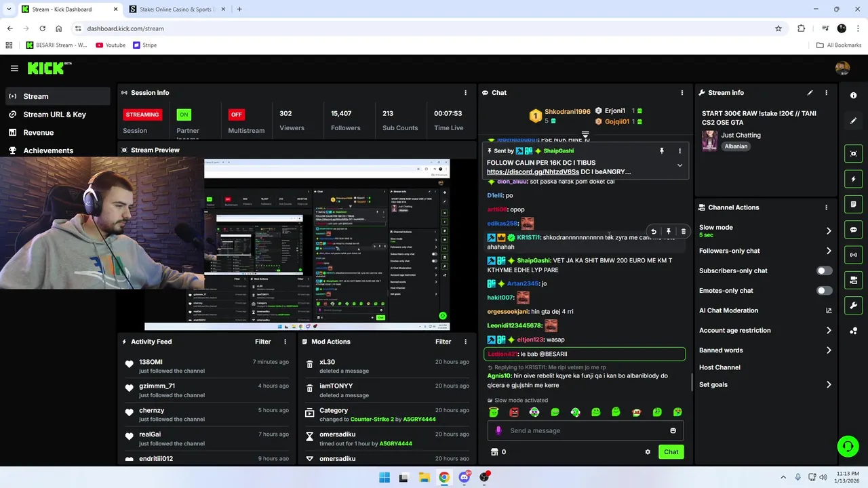Viewport: 868px width, 488px height.
Task: Expand Slow mode settings
Action: tap(829, 231)
